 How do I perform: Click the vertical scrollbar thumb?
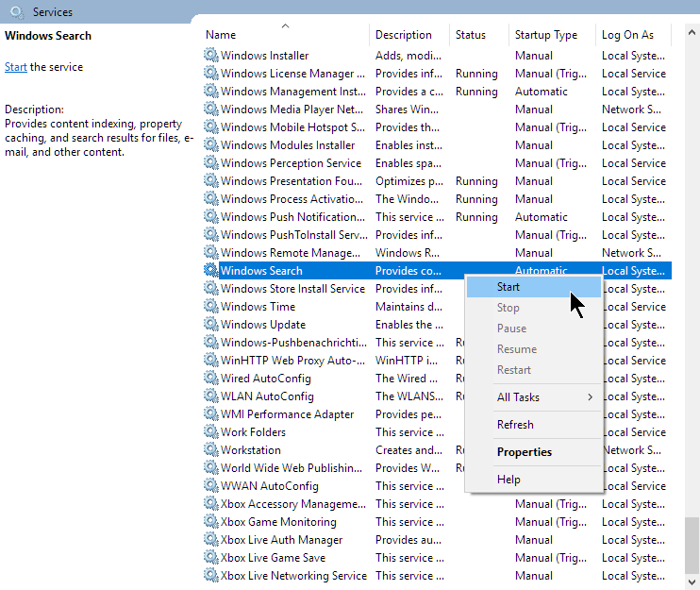(x=692, y=546)
